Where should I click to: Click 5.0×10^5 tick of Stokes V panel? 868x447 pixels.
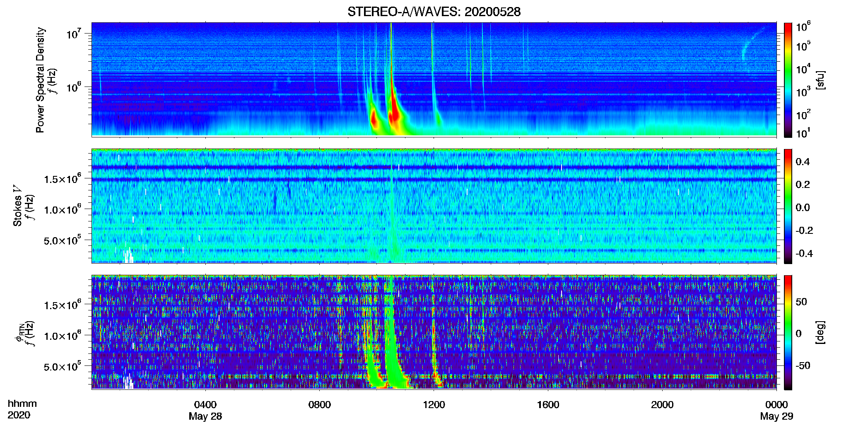(x=63, y=240)
